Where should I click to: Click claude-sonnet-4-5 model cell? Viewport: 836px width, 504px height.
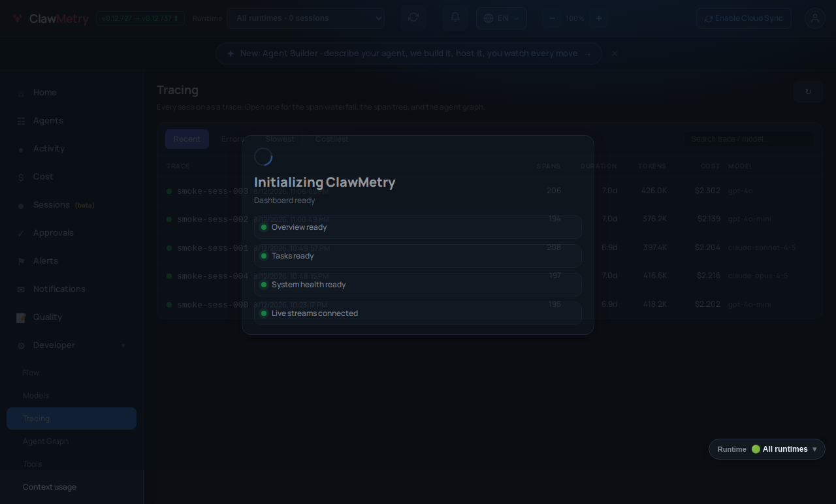click(x=762, y=247)
